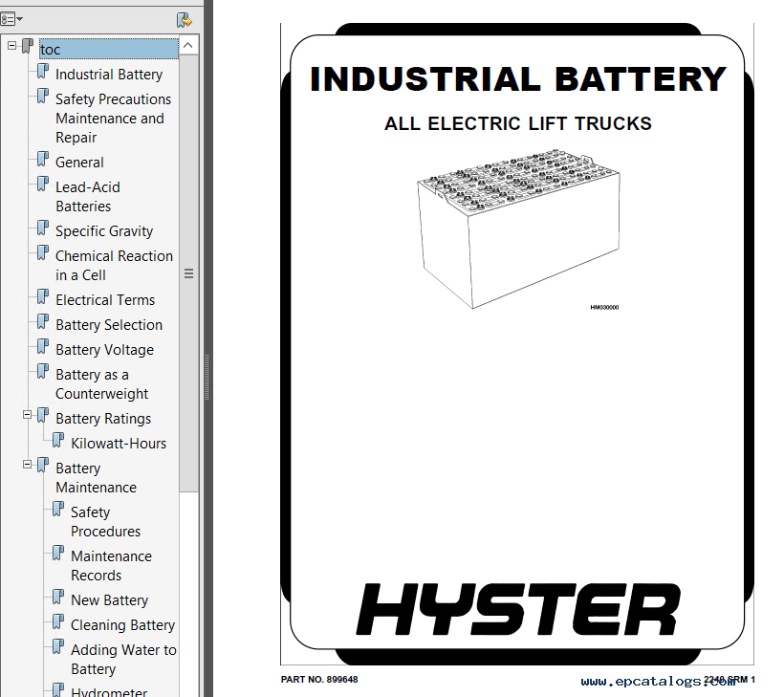This screenshot has width=784, height=697.
Task: Click bookmark icon beside Safety Procedures
Action: 58,510
